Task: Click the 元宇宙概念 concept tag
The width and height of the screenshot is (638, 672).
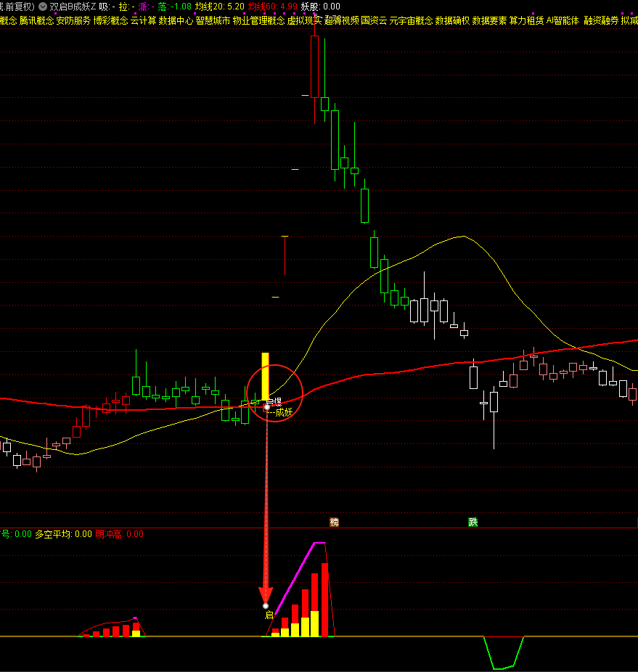Action: point(411,20)
